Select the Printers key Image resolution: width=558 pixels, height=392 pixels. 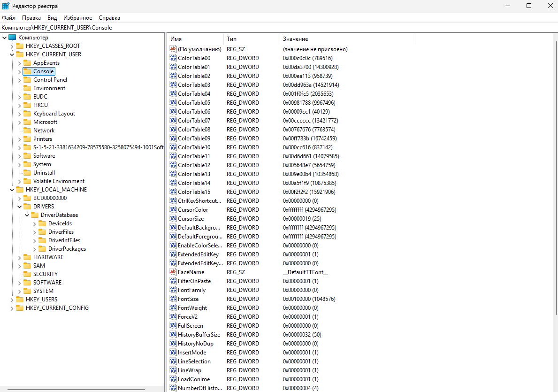[x=43, y=139]
